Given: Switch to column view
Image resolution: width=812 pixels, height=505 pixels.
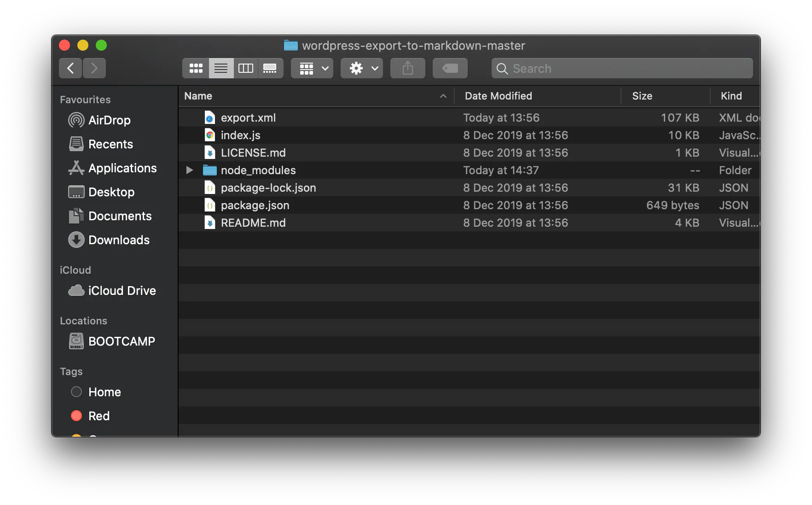Looking at the screenshot, I should click(x=246, y=68).
